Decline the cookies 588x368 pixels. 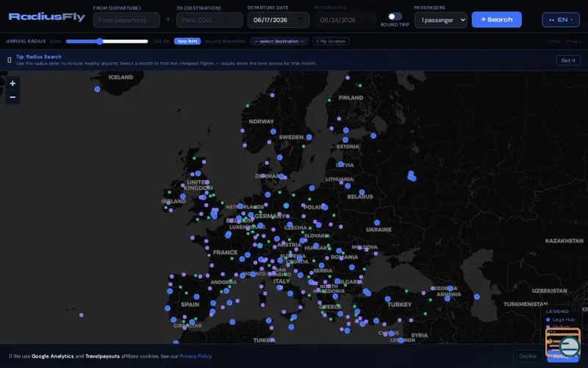coord(528,356)
